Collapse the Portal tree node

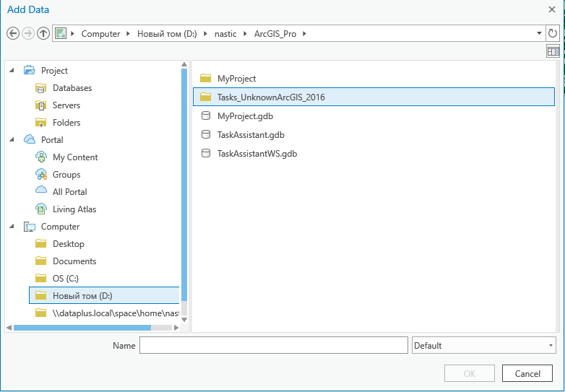pos(12,139)
